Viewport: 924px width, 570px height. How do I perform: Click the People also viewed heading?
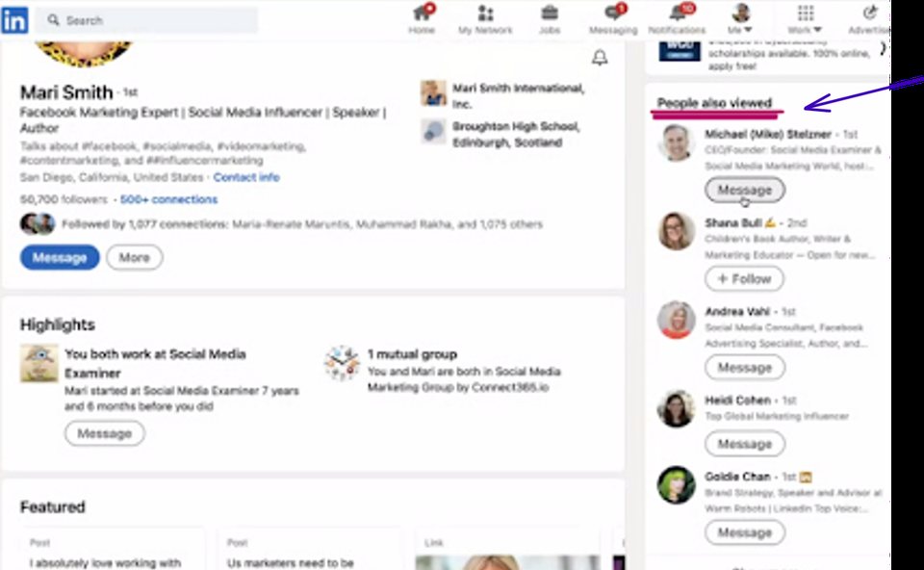[x=714, y=103]
